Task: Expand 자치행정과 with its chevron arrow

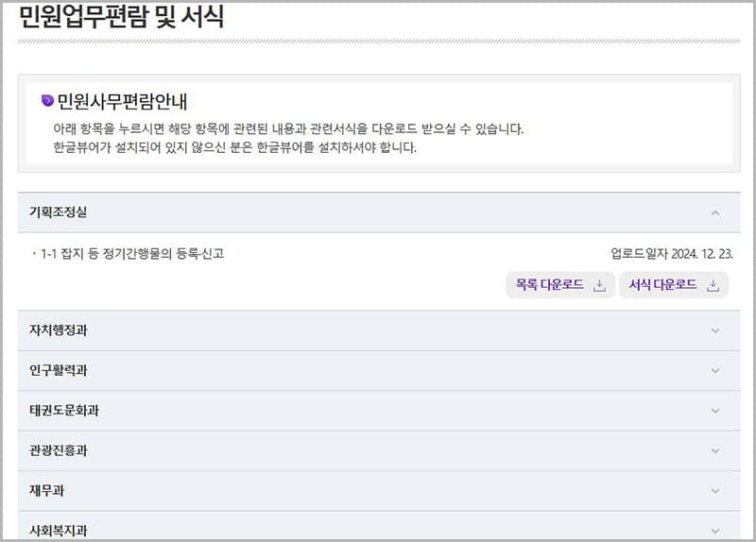Action: point(715,330)
